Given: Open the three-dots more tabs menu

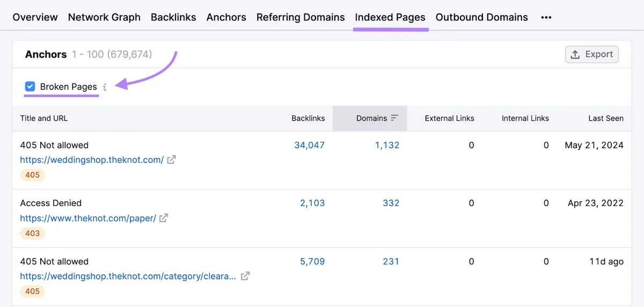Looking at the screenshot, I should 546,17.
